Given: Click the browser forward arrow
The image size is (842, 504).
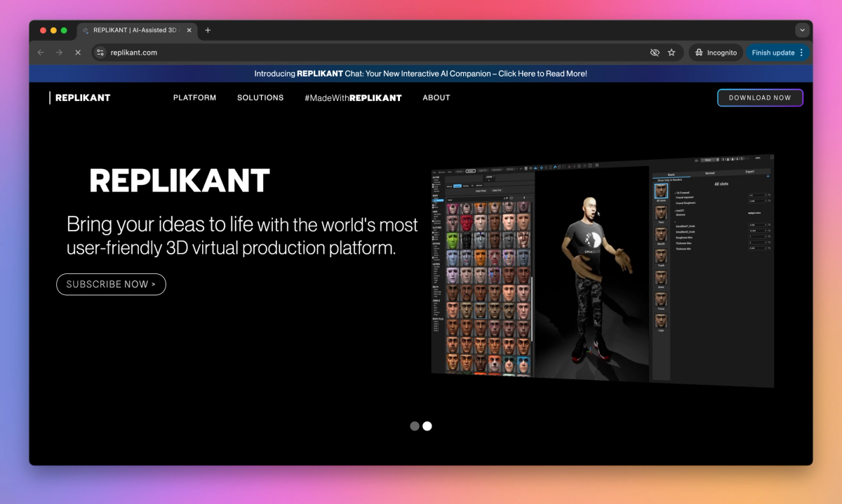Looking at the screenshot, I should point(59,53).
